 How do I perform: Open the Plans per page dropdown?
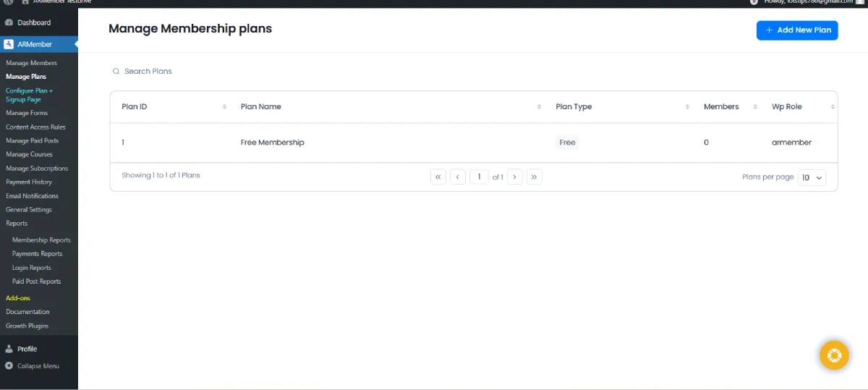(x=812, y=177)
